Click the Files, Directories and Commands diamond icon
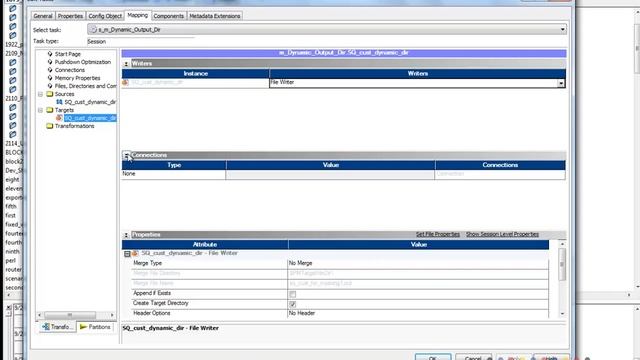The width and height of the screenshot is (640, 360). 50,86
